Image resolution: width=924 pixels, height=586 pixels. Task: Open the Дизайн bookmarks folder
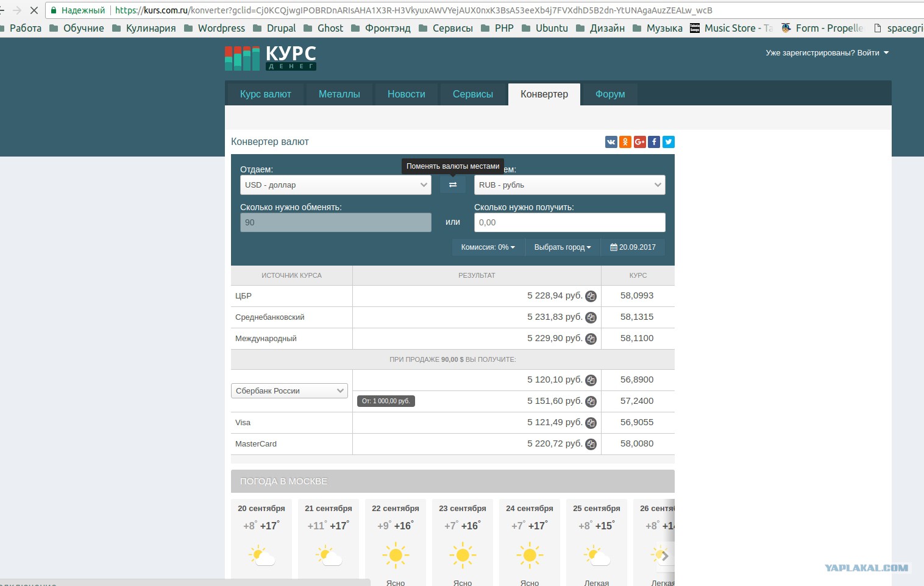point(600,28)
